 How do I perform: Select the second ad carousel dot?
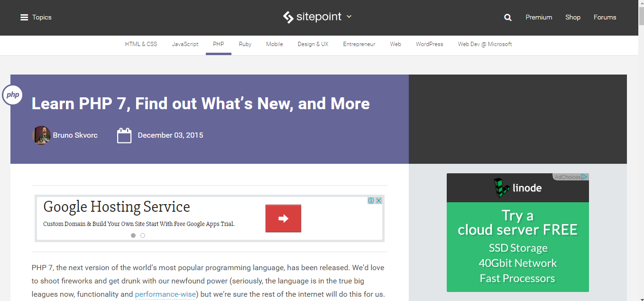click(143, 235)
